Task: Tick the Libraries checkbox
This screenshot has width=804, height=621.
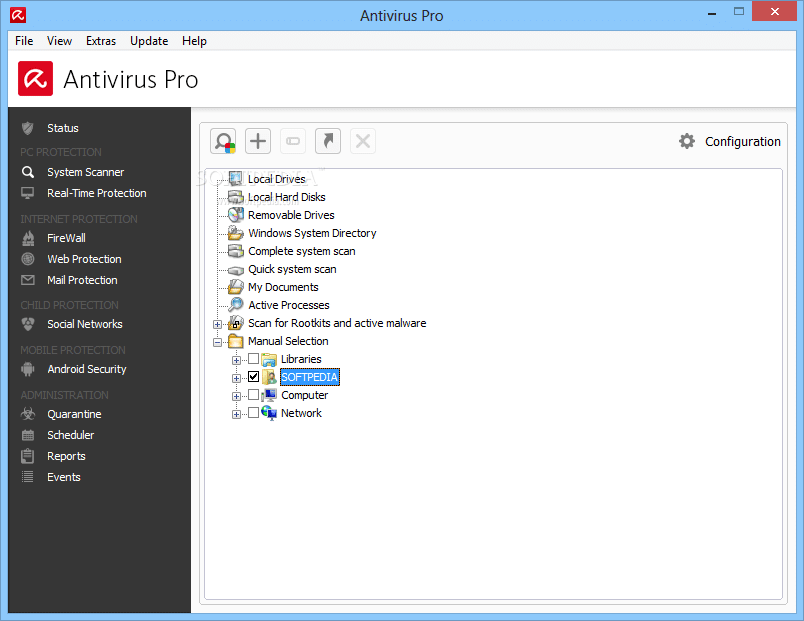Action: pos(253,358)
